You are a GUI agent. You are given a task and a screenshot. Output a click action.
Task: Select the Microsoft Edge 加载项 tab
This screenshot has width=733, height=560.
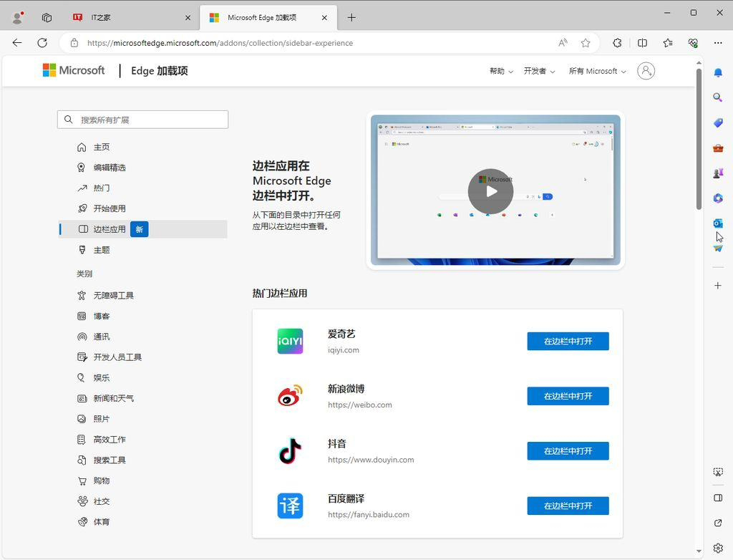click(268, 18)
